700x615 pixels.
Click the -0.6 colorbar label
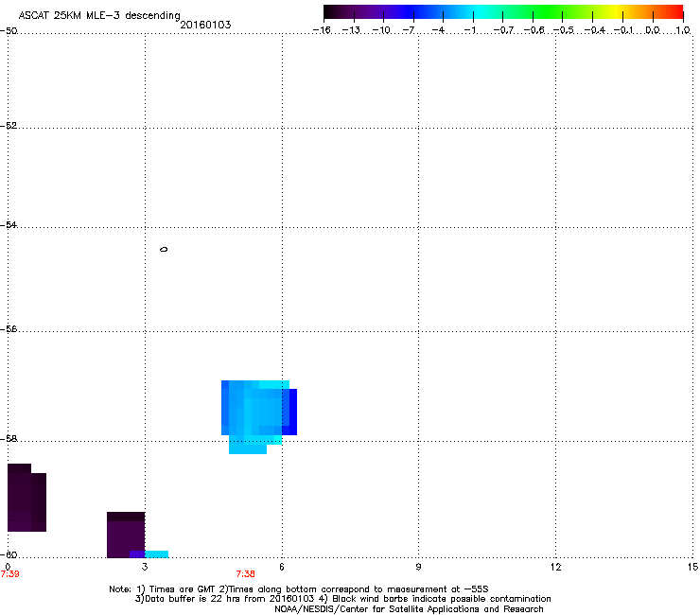534,30
